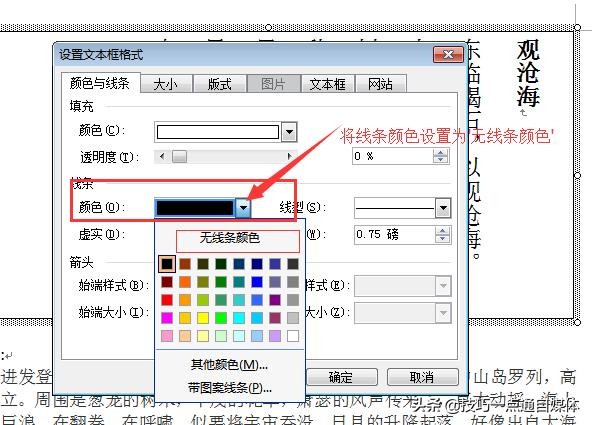Pick the pure red swatch
Screen dimensions: 592x425
[167, 300]
